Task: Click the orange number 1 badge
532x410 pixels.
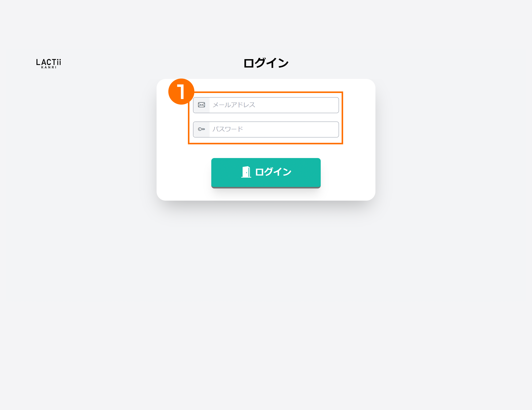Action: coord(181,92)
